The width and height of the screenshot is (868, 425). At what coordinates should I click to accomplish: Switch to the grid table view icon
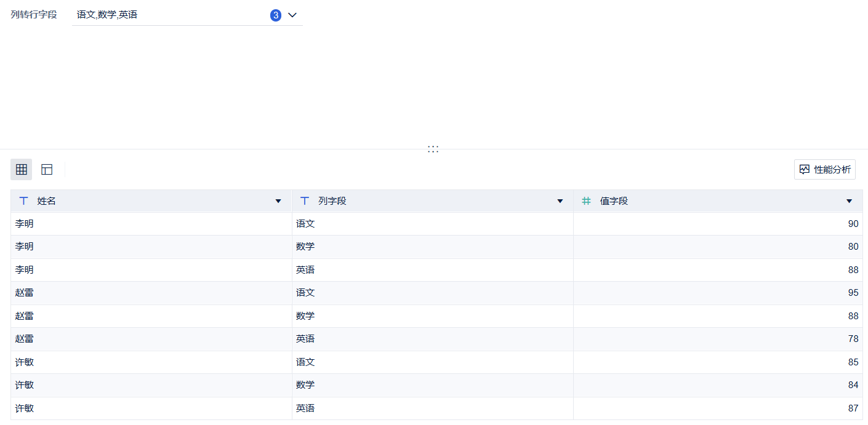point(22,169)
